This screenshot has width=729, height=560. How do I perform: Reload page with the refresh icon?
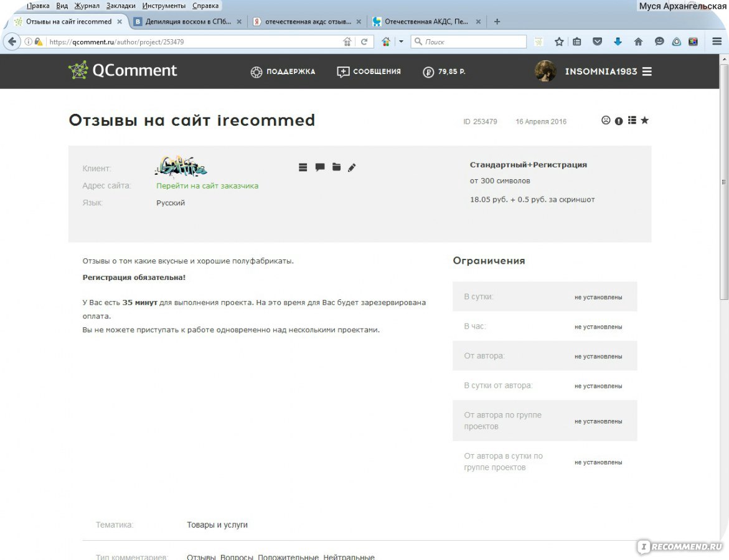364,42
